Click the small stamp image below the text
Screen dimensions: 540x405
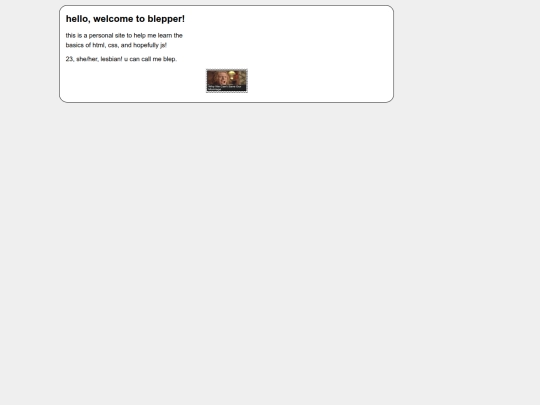[x=227, y=81]
